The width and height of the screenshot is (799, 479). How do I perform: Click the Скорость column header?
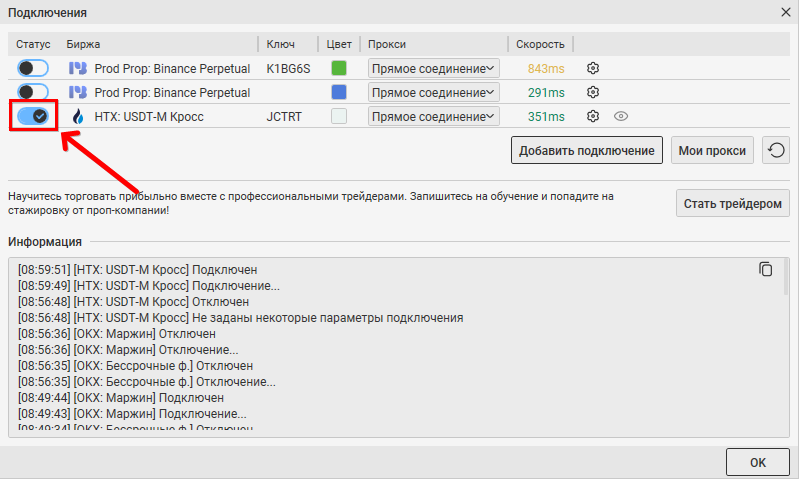point(540,44)
